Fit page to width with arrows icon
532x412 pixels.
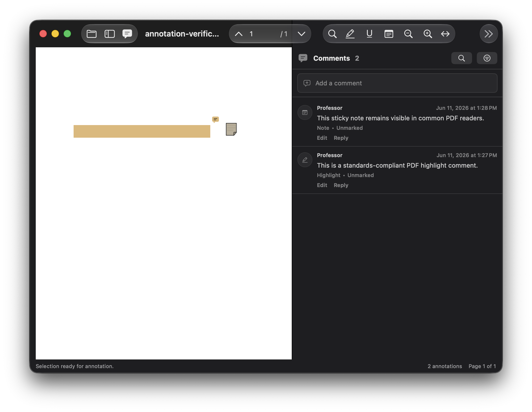coord(445,34)
